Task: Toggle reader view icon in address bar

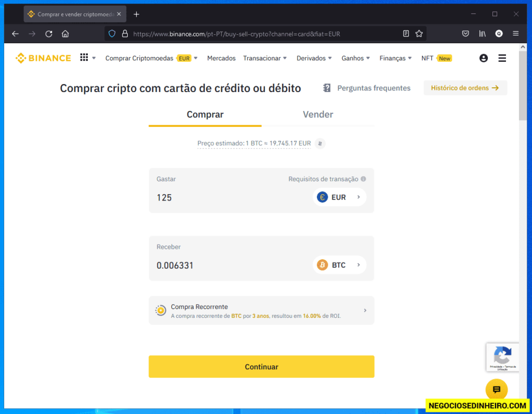Action: click(406, 34)
